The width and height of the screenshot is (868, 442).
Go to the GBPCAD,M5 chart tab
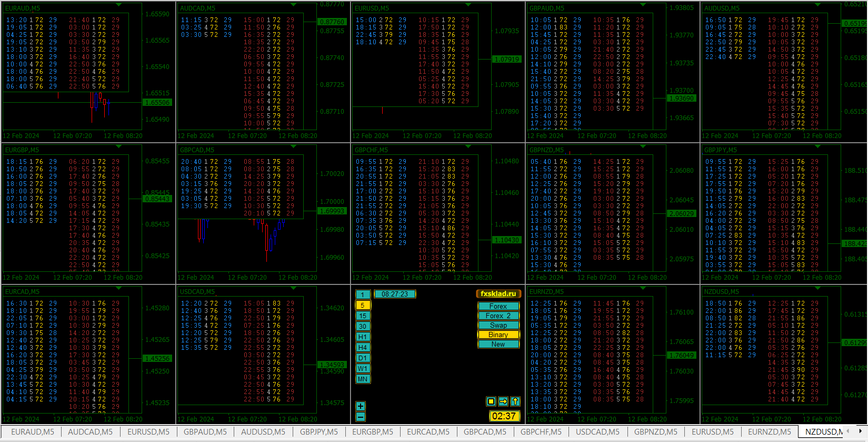(x=485, y=432)
